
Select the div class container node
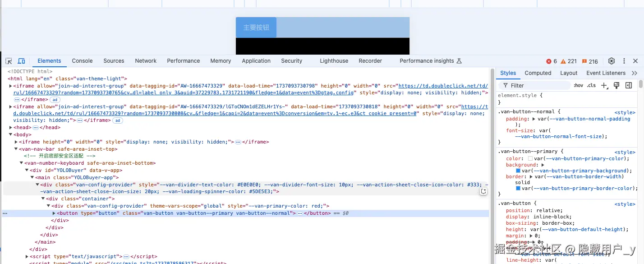coord(80,199)
